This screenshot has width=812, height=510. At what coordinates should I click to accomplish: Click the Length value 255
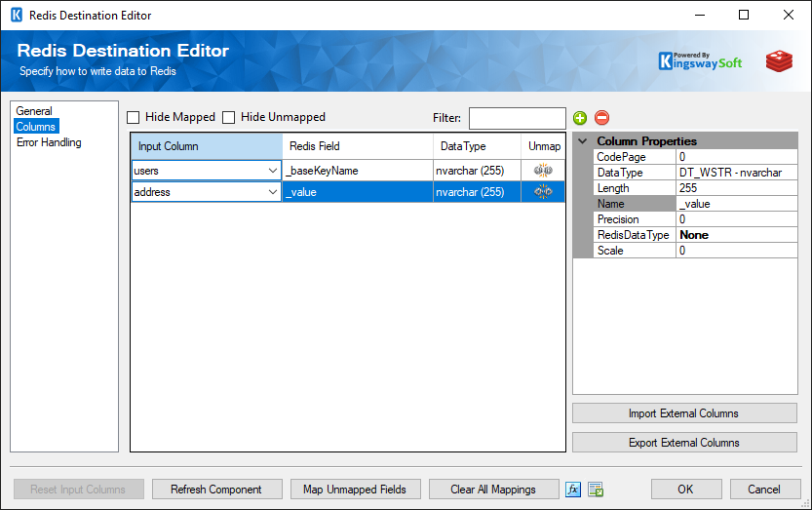[736, 187]
